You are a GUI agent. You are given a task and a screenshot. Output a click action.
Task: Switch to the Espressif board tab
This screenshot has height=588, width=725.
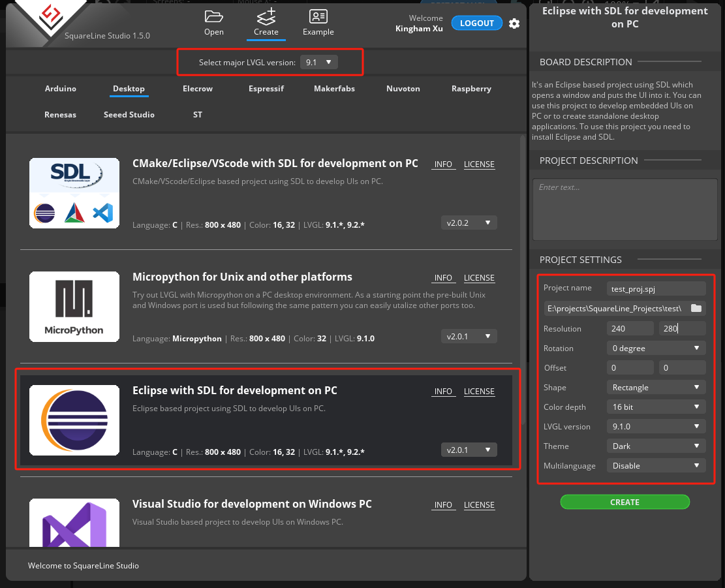tap(266, 89)
